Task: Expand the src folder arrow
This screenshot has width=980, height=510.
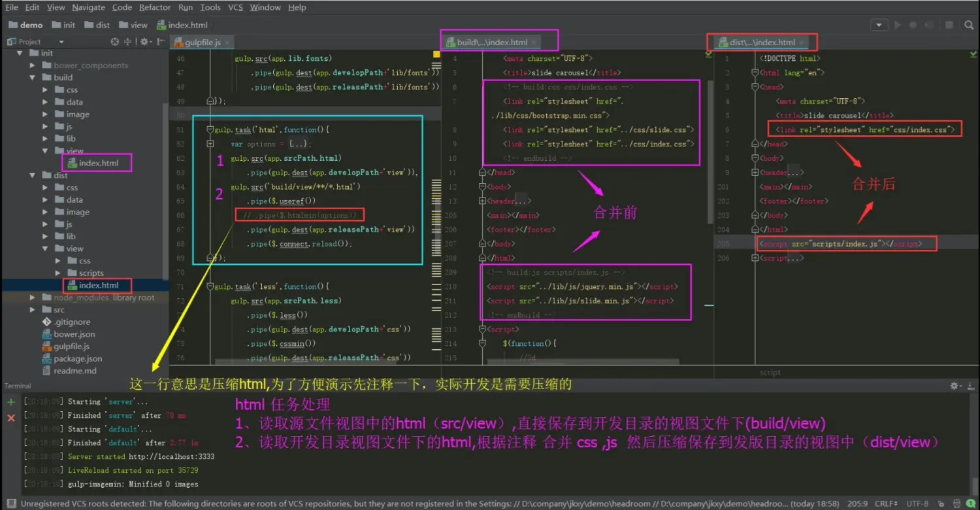Action: click(33, 310)
